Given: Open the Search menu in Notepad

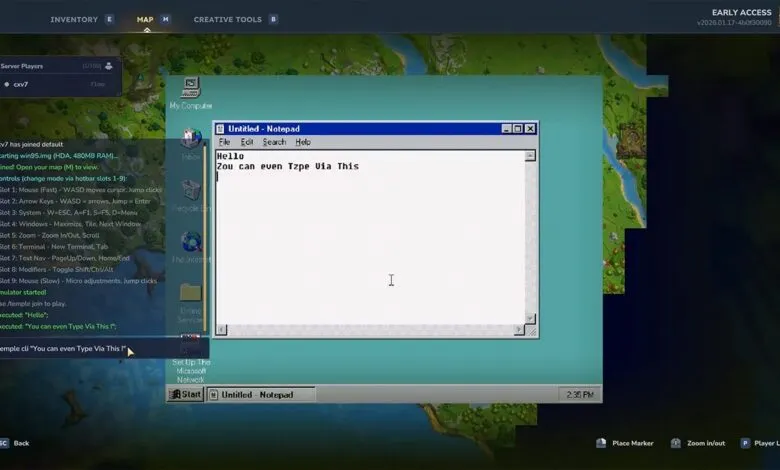Looking at the screenshot, I should (x=274, y=142).
